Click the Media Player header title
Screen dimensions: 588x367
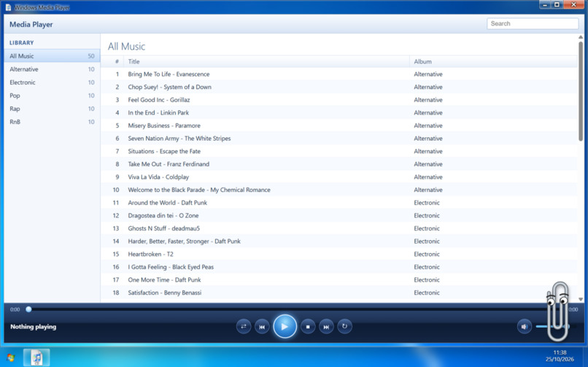coord(31,24)
